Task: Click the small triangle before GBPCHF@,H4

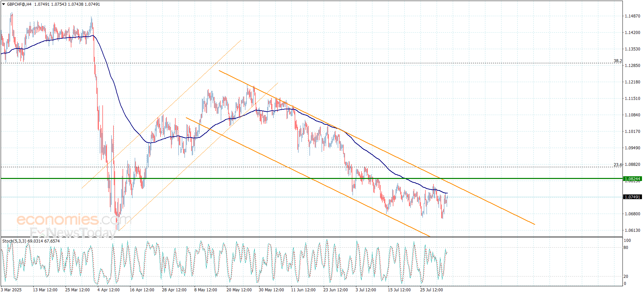Action: 4,4
